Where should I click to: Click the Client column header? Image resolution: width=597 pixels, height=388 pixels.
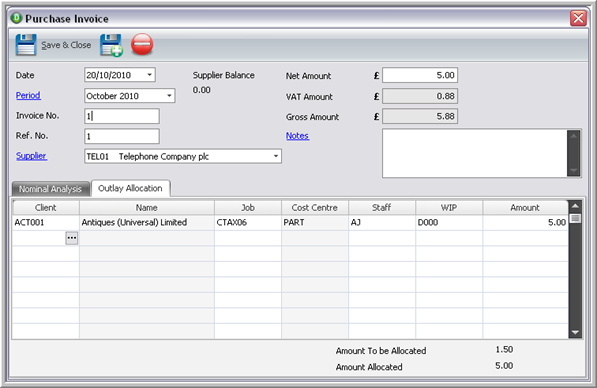click(x=46, y=208)
